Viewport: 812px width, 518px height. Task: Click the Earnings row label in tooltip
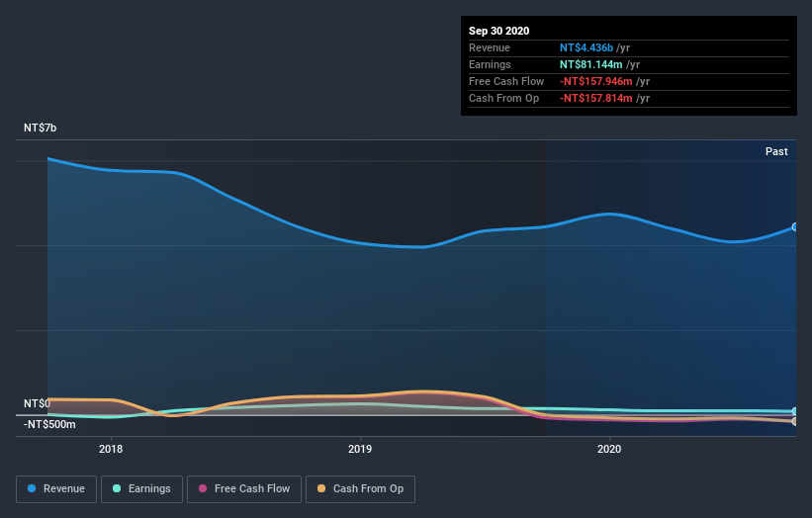[x=490, y=64]
